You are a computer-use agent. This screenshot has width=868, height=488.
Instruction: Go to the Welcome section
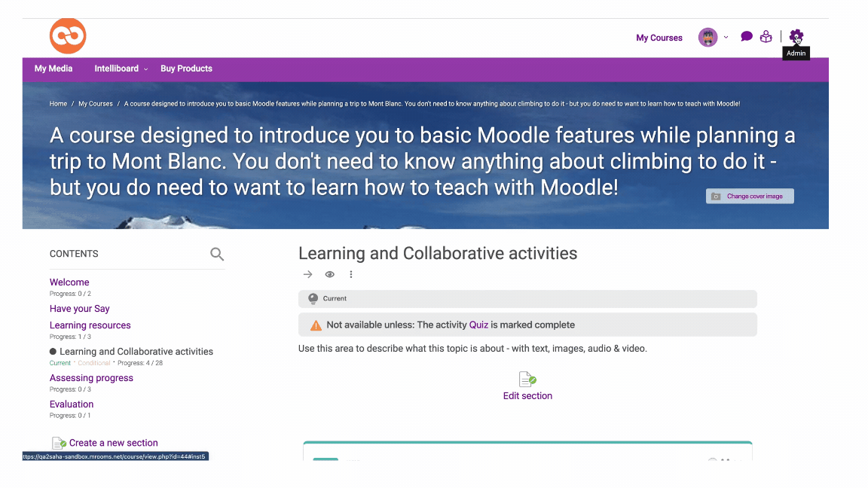pyautogui.click(x=69, y=282)
